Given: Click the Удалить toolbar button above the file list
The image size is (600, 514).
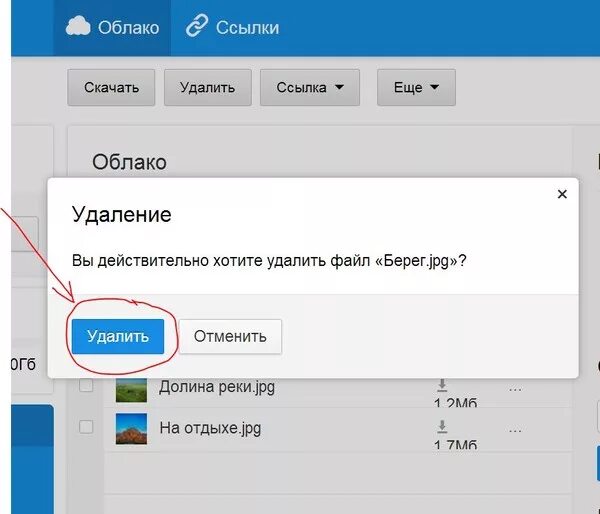Looking at the screenshot, I should pos(208,87).
